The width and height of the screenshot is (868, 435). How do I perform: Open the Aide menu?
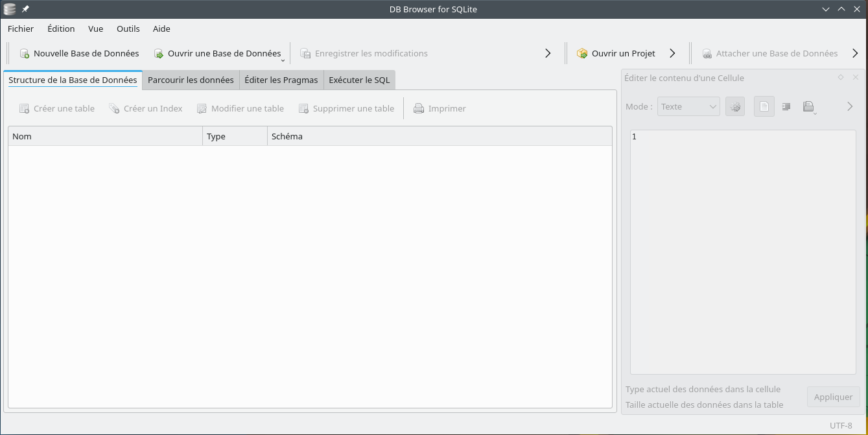pyautogui.click(x=161, y=29)
